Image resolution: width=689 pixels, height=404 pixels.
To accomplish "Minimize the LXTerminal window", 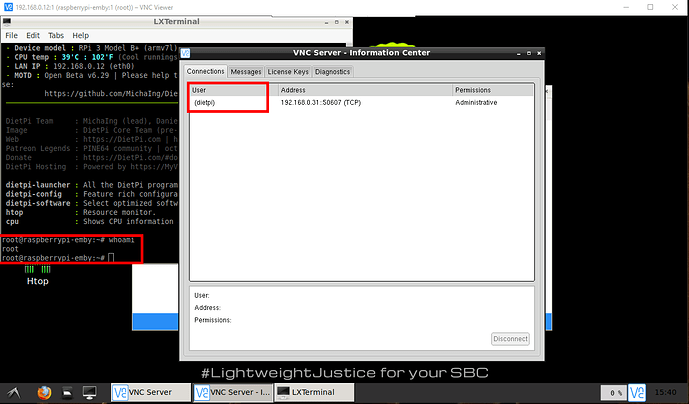I will (x=326, y=22).
